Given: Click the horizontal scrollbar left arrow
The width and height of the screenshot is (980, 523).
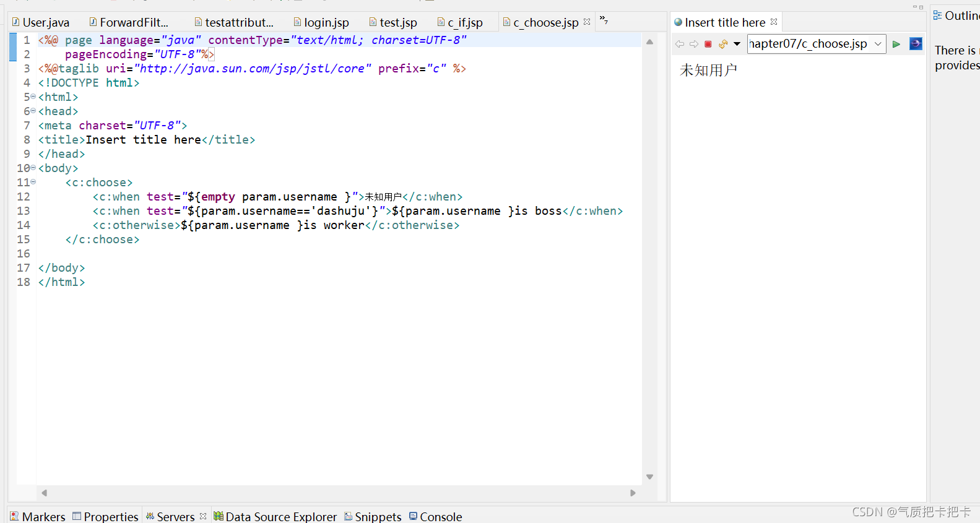Looking at the screenshot, I should (44, 493).
